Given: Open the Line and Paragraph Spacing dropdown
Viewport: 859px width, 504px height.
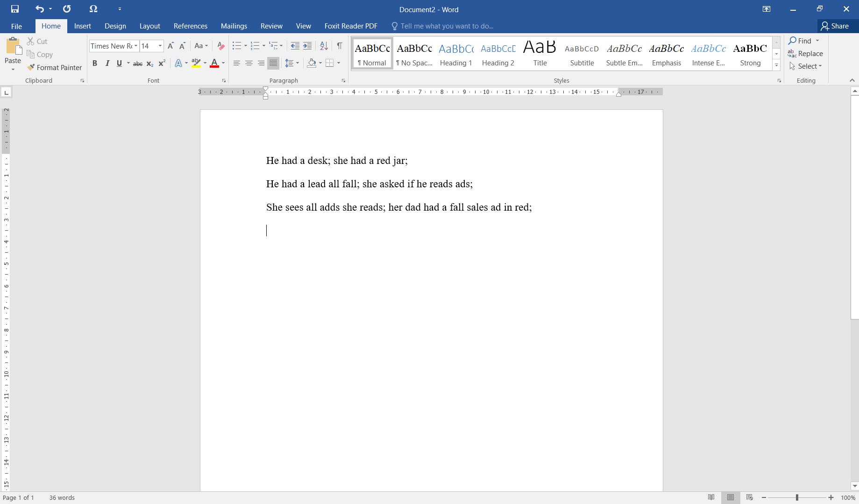Looking at the screenshot, I should tap(292, 63).
